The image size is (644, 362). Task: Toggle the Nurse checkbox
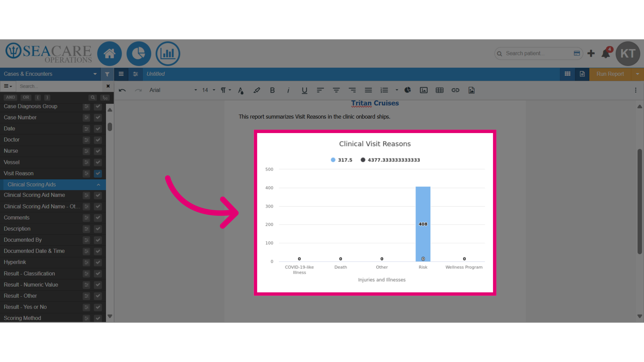coord(98,151)
